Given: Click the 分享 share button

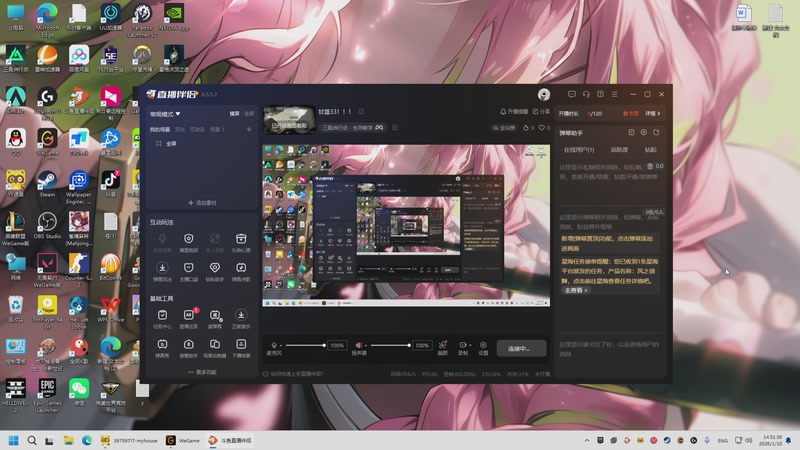Looking at the screenshot, I should (x=541, y=111).
